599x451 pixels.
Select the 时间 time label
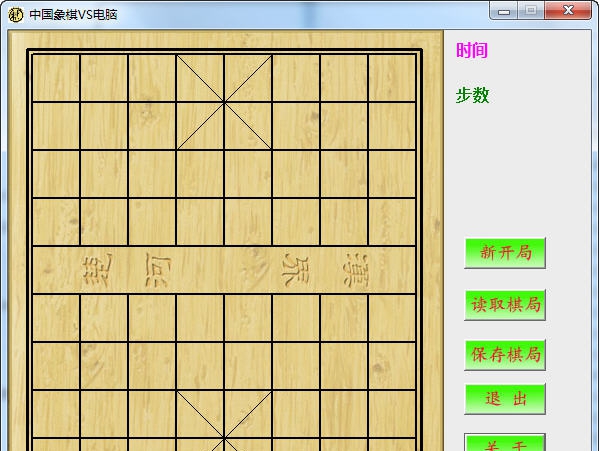(x=472, y=50)
